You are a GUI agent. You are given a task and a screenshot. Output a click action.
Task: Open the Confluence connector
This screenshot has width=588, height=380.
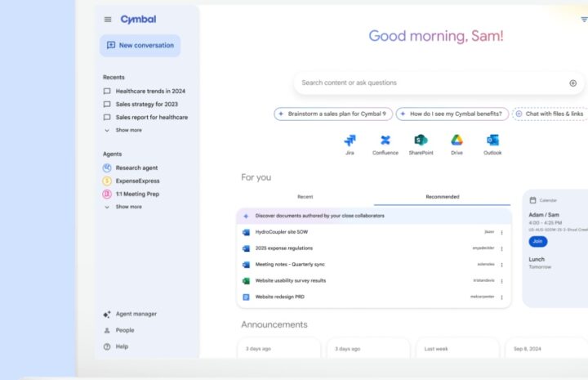pyautogui.click(x=385, y=145)
